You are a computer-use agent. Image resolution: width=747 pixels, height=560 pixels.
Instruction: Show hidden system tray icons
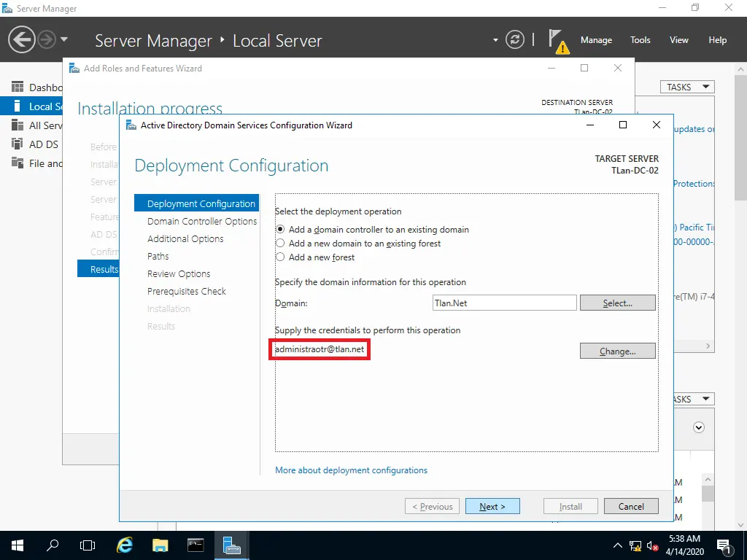(617, 545)
